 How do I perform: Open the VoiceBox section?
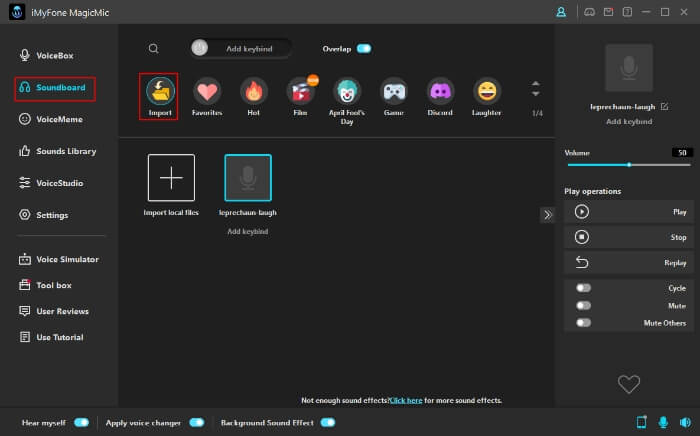click(x=46, y=55)
